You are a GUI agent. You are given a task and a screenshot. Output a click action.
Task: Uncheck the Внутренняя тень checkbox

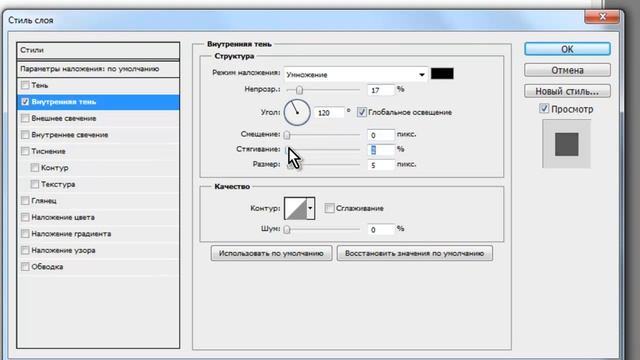click(x=25, y=102)
